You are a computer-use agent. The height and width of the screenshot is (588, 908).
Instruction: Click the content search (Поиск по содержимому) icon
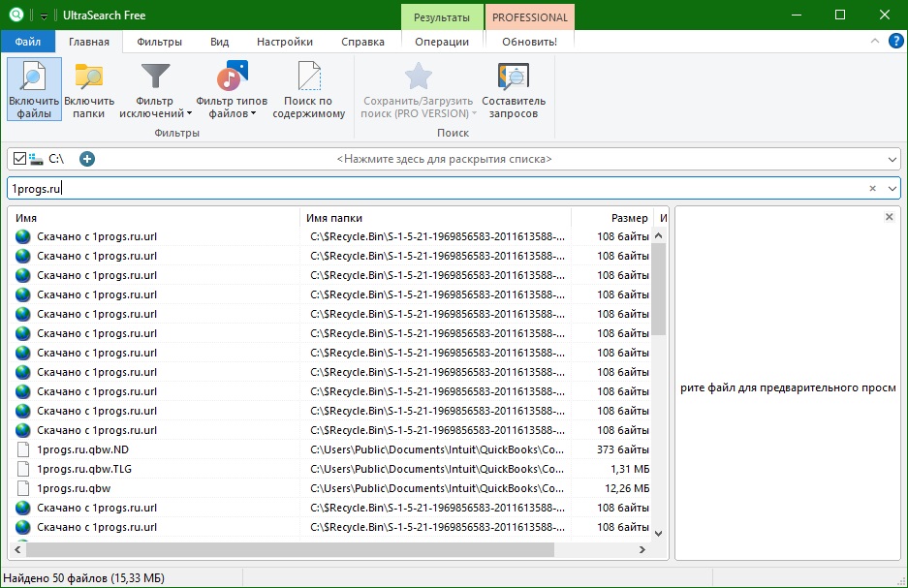point(308,77)
